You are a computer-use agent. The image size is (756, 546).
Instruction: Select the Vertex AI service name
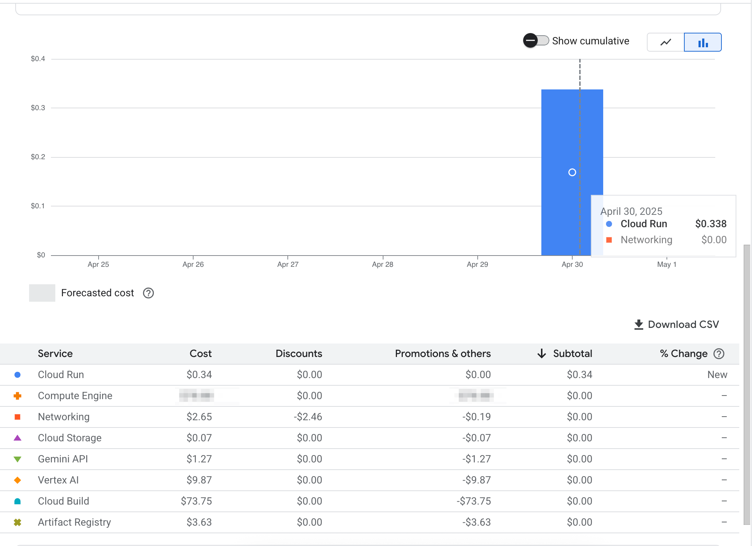coord(58,480)
